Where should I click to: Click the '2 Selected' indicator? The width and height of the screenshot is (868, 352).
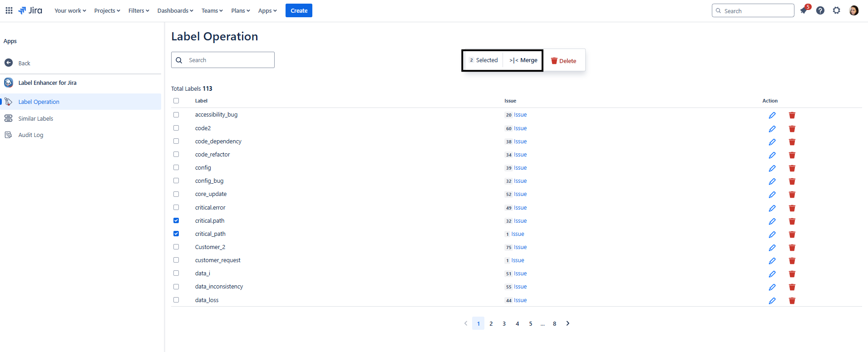click(x=484, y=60)
